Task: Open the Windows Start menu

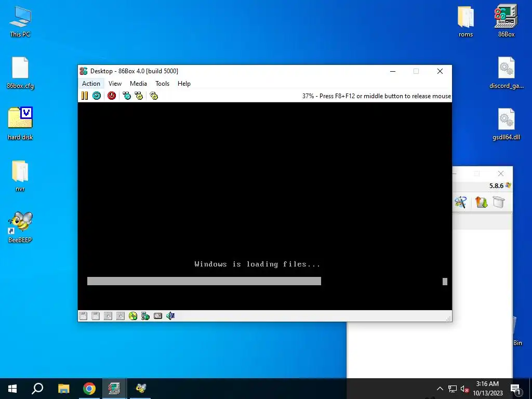Action: pos(12,389)
